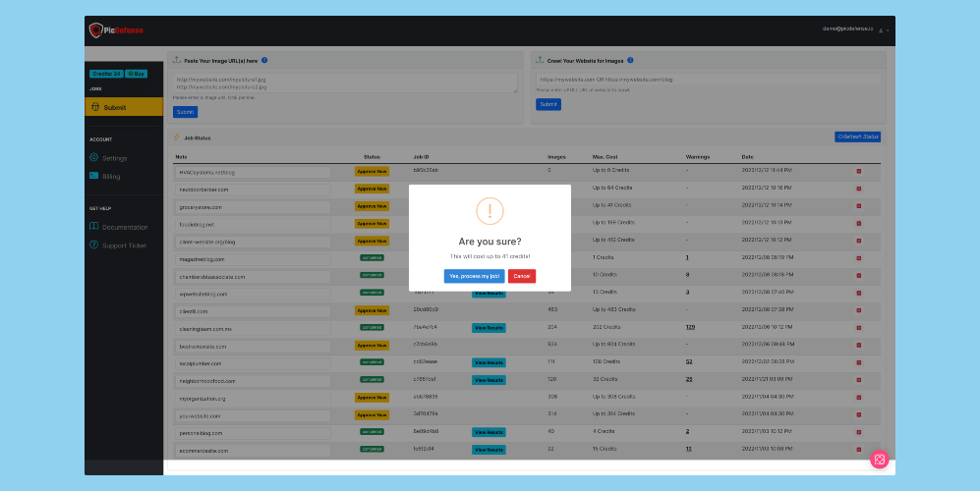980x491 pixels.
Task: Click info icon beside Crawl Your Website
Action: click(x=630, y=60)
